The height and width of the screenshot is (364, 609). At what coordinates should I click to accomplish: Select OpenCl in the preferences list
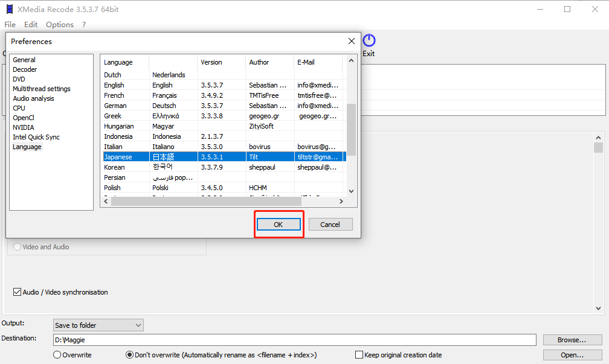click(x=24, y=118)
